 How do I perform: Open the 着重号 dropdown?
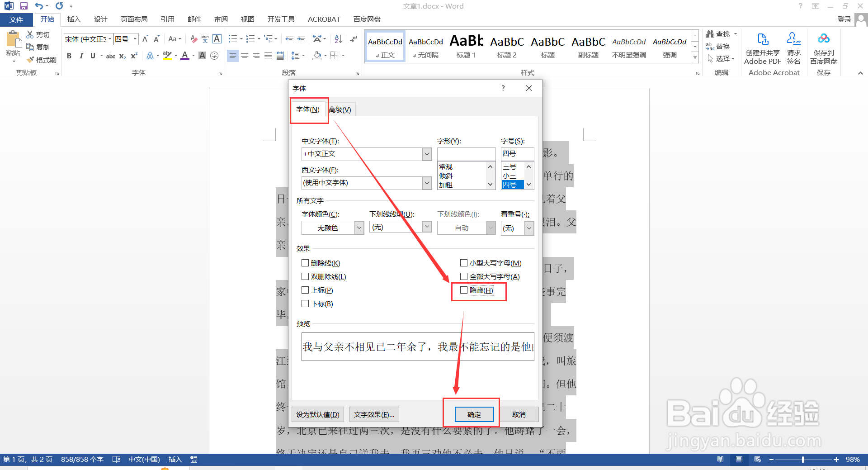pos(529,228)
